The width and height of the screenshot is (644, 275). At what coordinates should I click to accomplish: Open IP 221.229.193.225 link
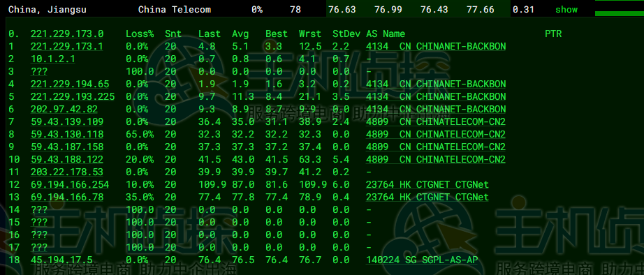(73, 97)
